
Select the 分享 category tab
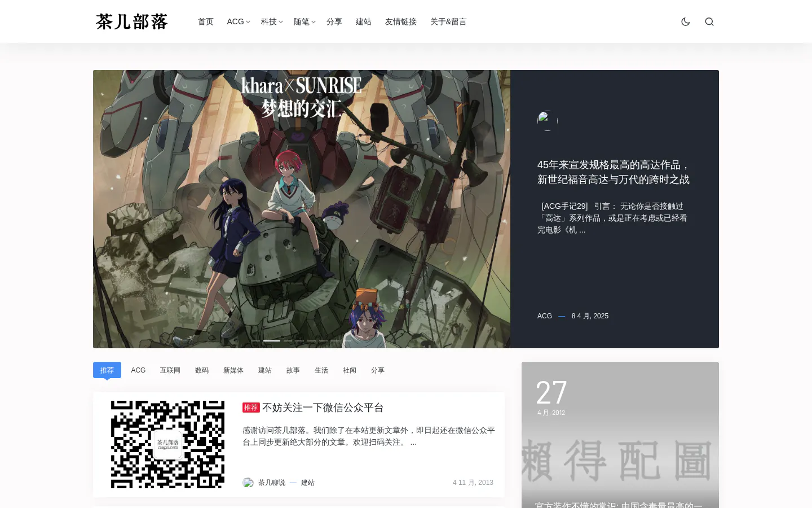pos(378,370)
